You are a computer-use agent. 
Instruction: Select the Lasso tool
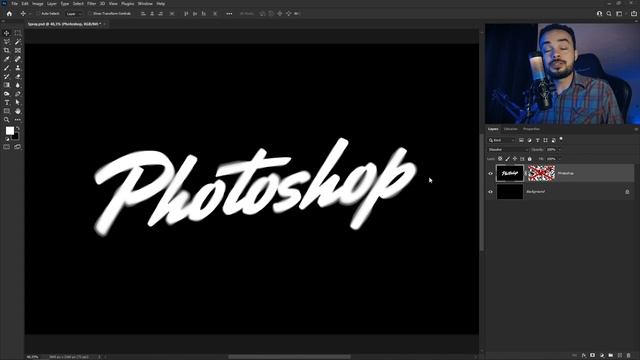7,42
